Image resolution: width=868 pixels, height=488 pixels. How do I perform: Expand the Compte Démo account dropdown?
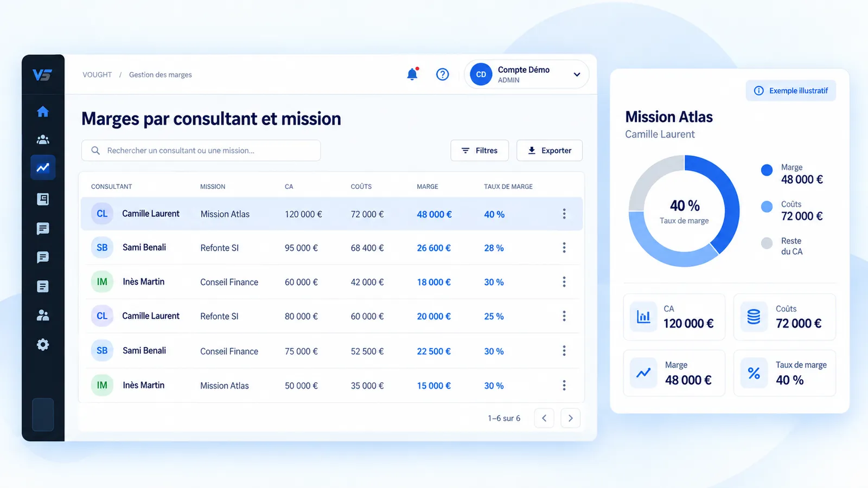point(577,75)
